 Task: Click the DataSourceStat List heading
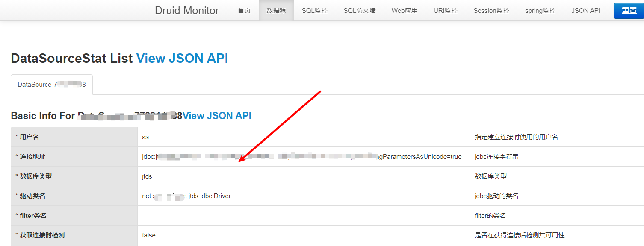point(72,58)
